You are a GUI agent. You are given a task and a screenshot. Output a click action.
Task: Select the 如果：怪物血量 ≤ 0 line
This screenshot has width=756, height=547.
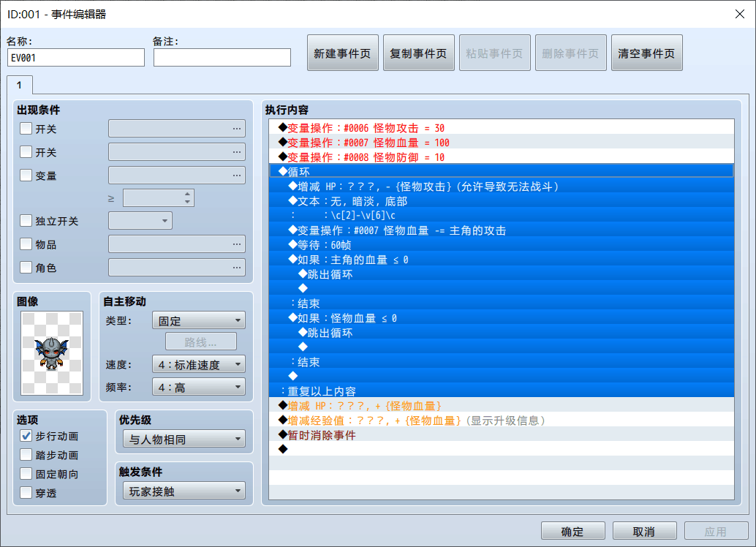point(502,318)
